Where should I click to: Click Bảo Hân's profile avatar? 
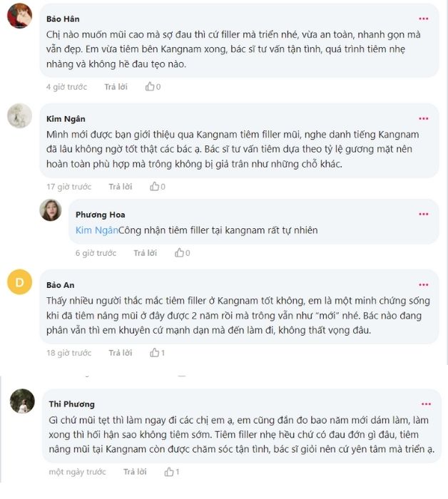pyautogui.click(x=19, y=16)
